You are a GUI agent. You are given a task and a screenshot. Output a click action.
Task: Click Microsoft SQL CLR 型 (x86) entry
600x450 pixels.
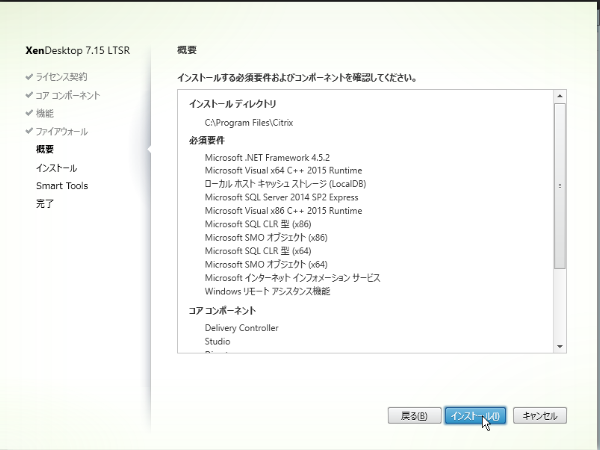point(258,224)
